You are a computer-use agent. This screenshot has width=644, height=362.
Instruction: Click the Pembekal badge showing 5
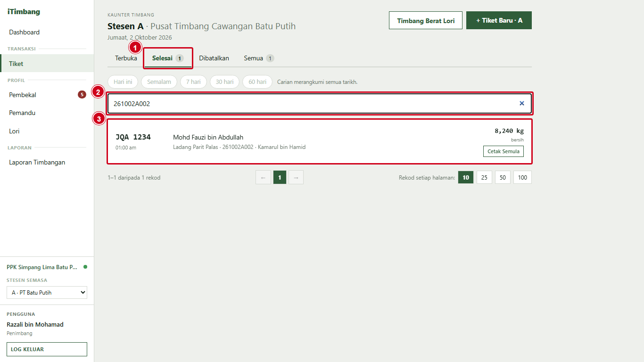82,95
